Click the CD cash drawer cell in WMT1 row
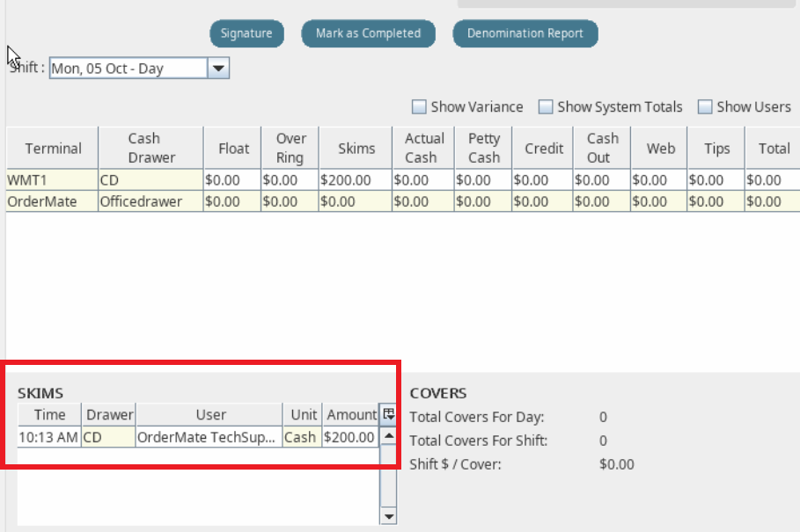Image resolution: width=800 pixels, height=532 pixels. pyautogui.click(x=151, y=180)
